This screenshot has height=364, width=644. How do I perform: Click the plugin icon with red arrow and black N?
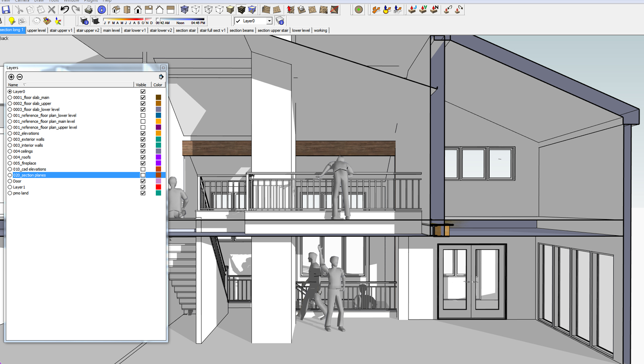coord(434,9)
